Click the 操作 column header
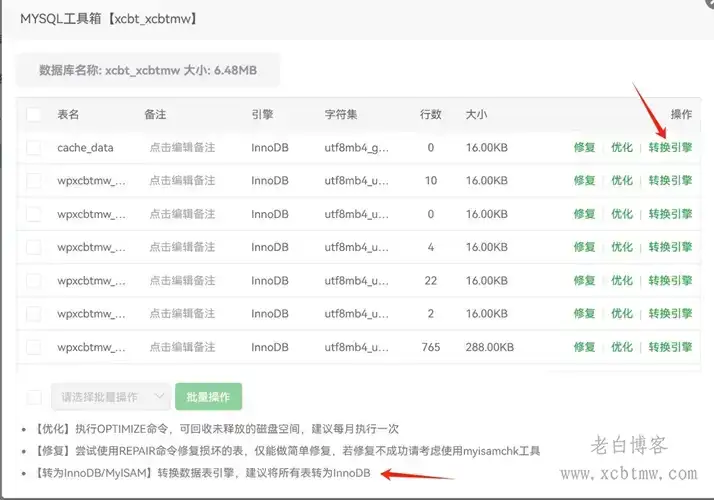This screenshot has height=500, width=714. tap(681, 114)
